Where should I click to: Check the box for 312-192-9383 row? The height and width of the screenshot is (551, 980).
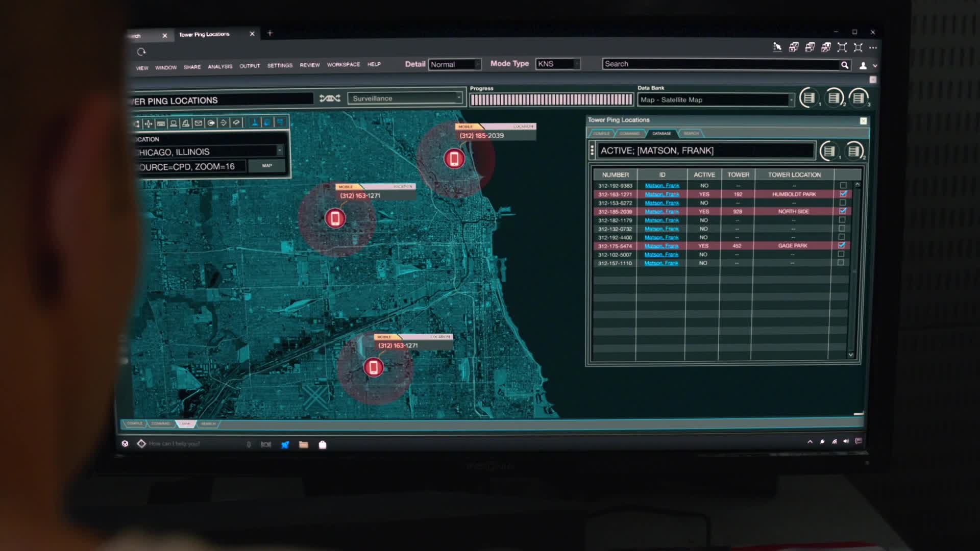coord(843,185)
